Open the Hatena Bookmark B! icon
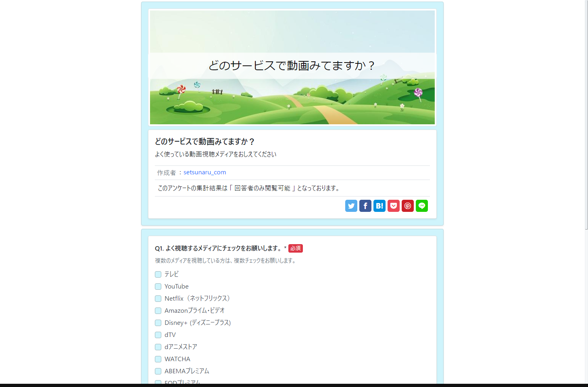The height and width of the screenshot is (387, 588). 379,206
